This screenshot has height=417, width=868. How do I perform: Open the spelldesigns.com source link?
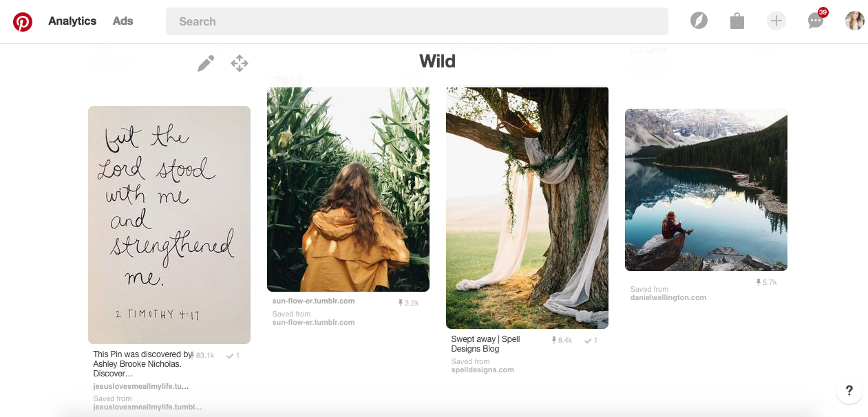click(483, 370)
